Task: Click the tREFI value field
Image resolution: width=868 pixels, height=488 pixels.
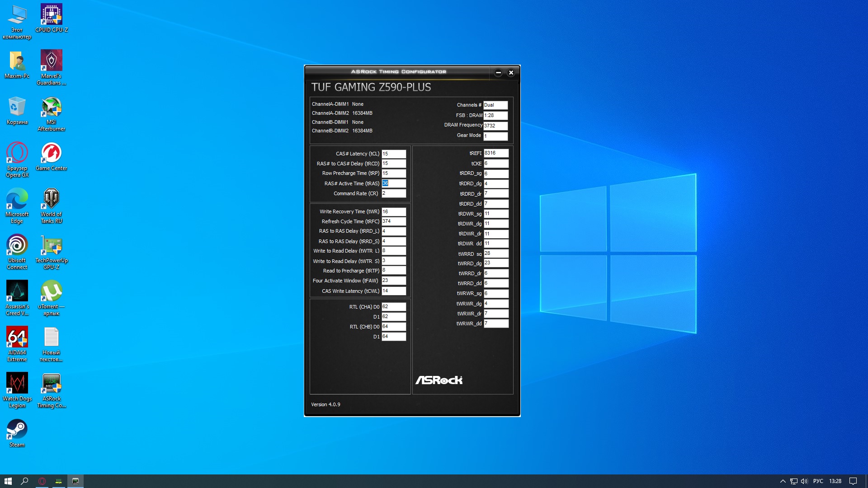Action: pyautogui.click(x=496, y=153)
